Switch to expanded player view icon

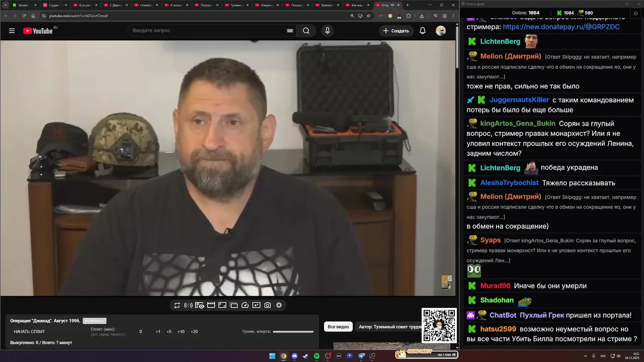coord(222,305)
